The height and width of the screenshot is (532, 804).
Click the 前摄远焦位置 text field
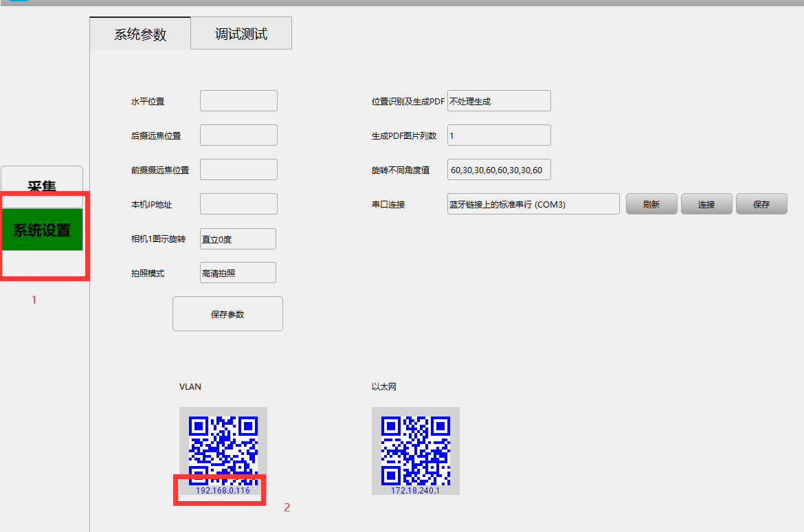[238, 170]
